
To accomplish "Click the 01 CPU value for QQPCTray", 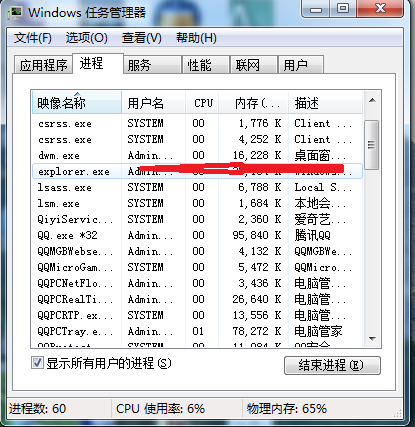I will (x=198, y=331).
